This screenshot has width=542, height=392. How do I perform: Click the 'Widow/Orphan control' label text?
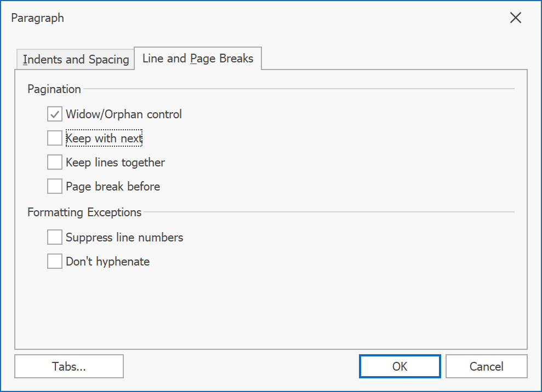[x=124, y=114]
